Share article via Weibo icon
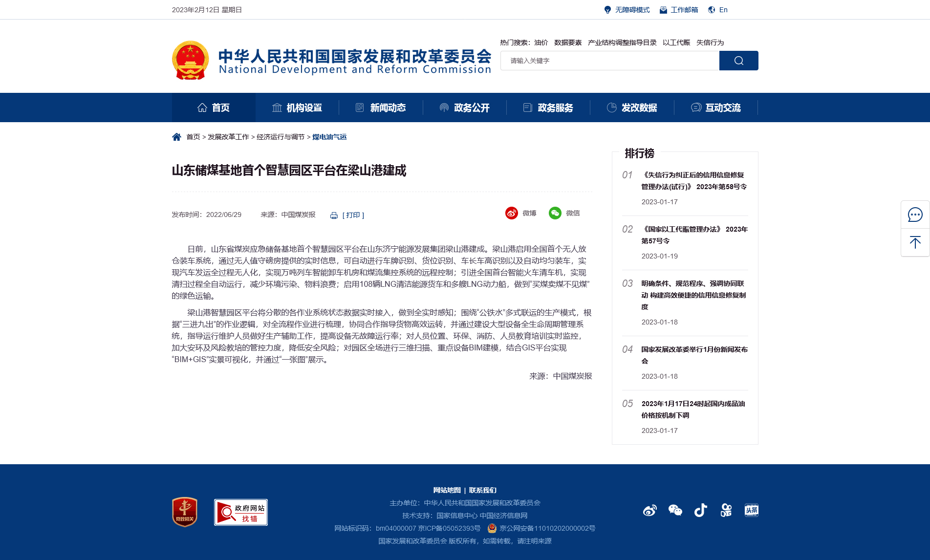The image size is (930, 560). tap(511, 213)
